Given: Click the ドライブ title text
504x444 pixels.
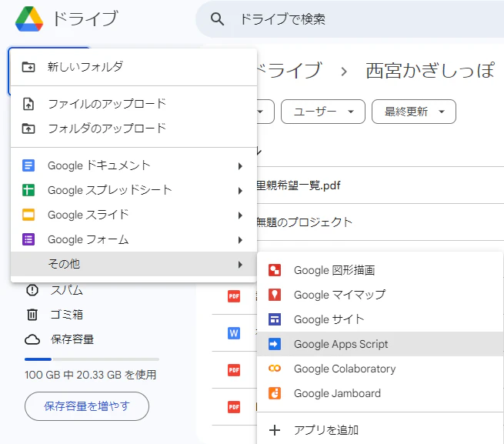Looking at the screenshot, I should pyautogui.click(x=85, y=18).
